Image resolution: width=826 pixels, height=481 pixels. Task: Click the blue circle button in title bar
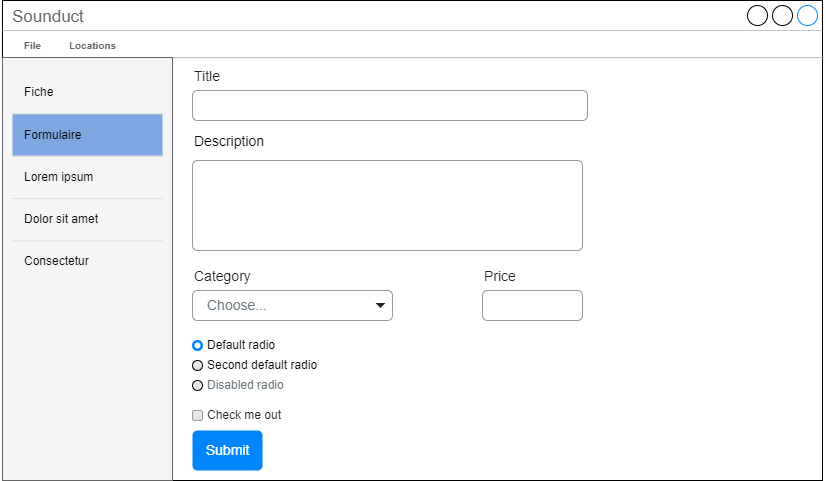pos(807,16)
